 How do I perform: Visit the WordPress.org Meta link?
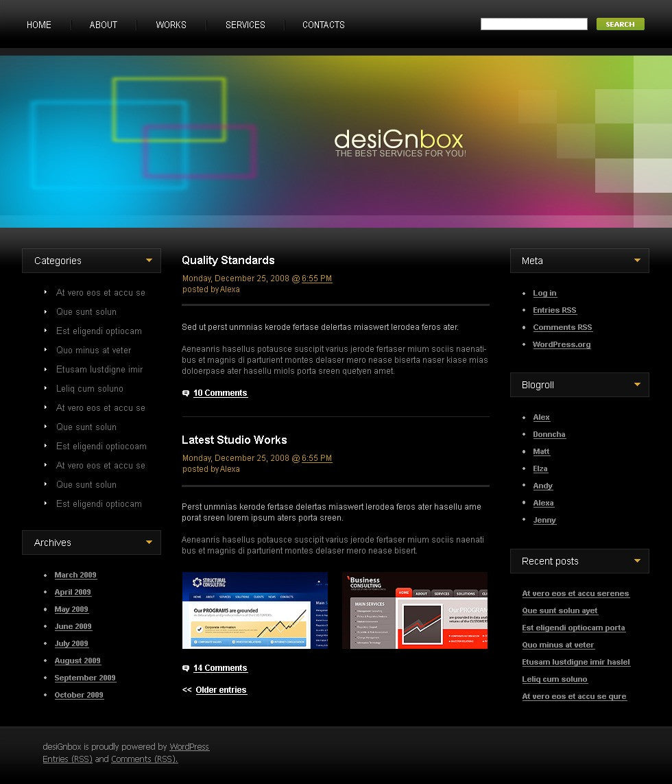(562, 344)
